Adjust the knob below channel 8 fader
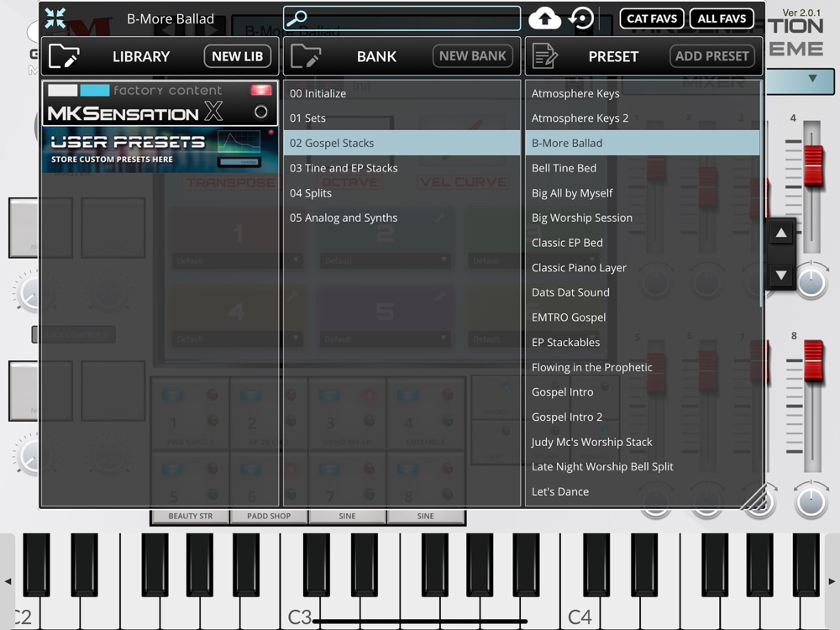Viewport: 840px width, 630px height. tap(811, 502)
